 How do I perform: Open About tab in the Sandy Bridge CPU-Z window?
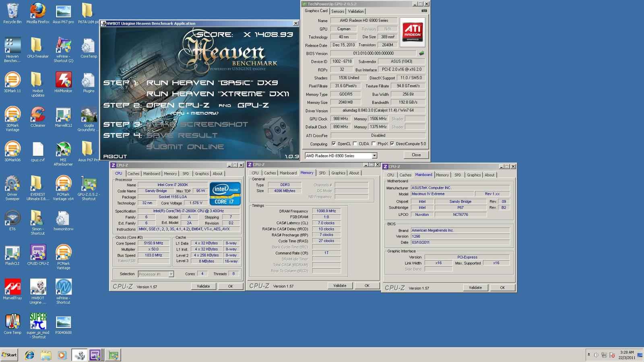pyautogui.click(x=217, y=174)
